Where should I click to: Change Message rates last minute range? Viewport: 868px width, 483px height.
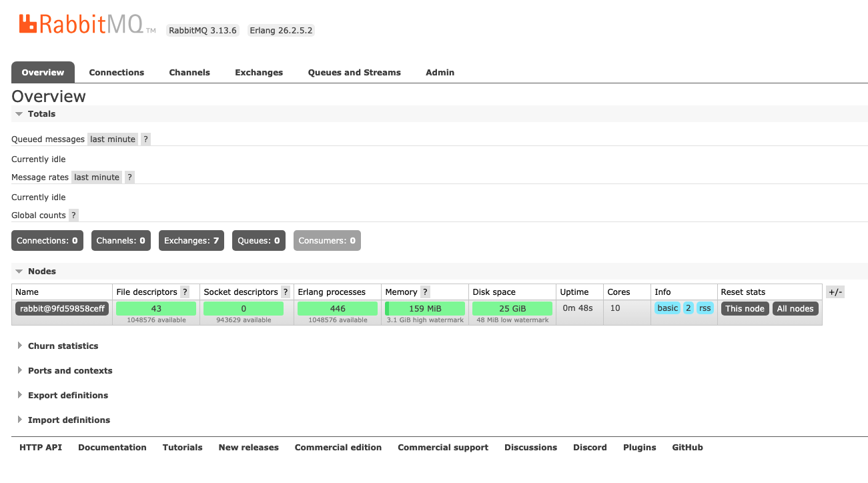(97, 177)
